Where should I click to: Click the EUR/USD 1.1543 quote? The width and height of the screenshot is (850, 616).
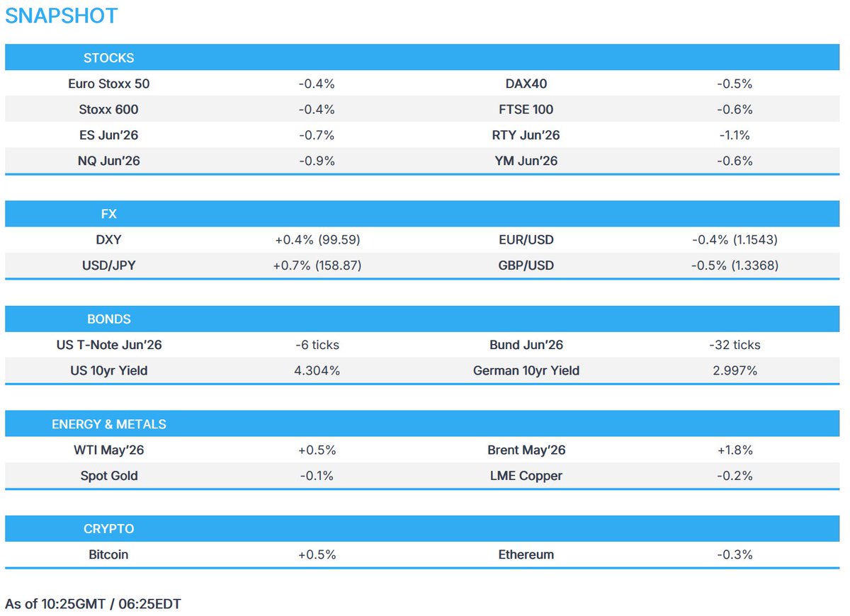click(x=735, y=239)
